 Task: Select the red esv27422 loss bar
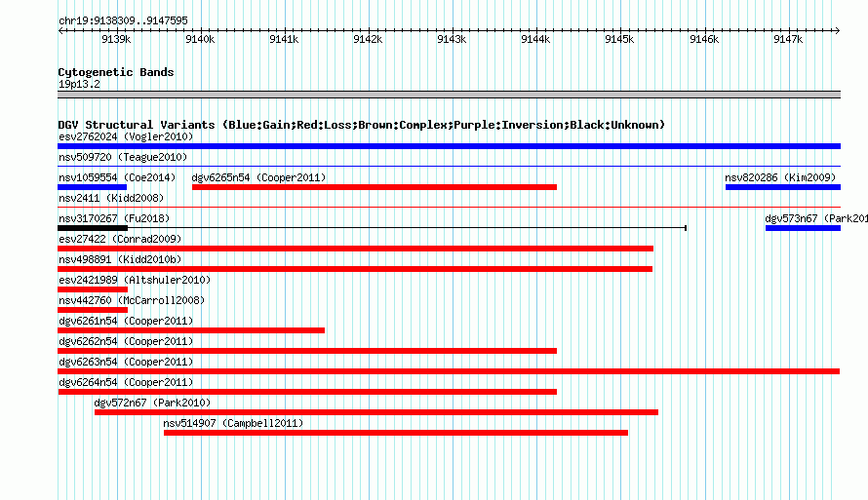coord(355,249)
